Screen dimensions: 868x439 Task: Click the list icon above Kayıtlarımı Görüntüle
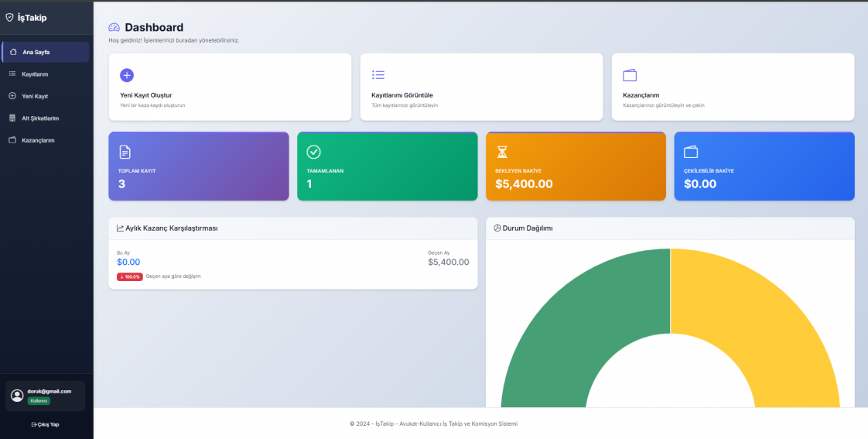click(x=378, y=75)
